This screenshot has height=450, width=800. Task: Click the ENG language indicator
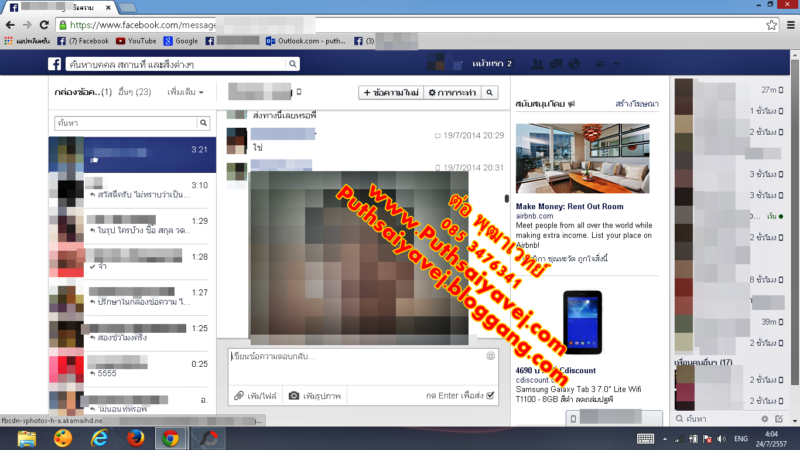click(x=741, y=439)
